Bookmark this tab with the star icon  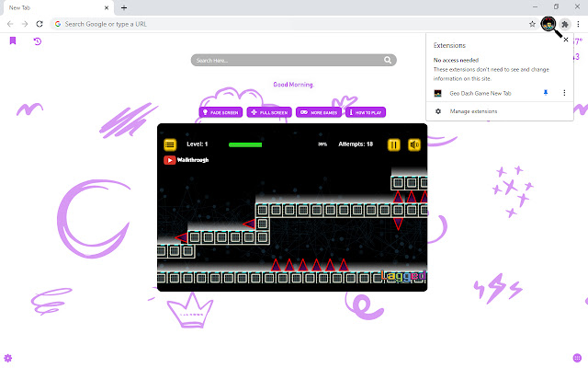click(x=532, y=24)
